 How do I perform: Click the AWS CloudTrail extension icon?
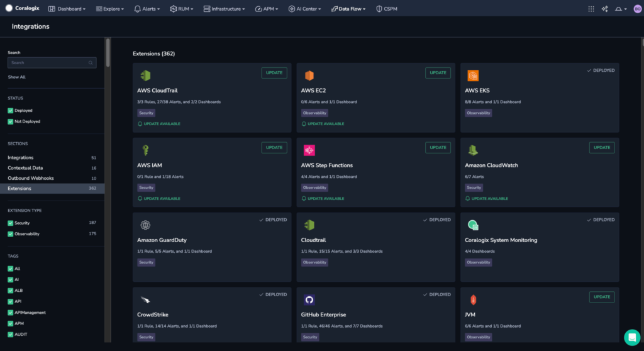point(145,75)
